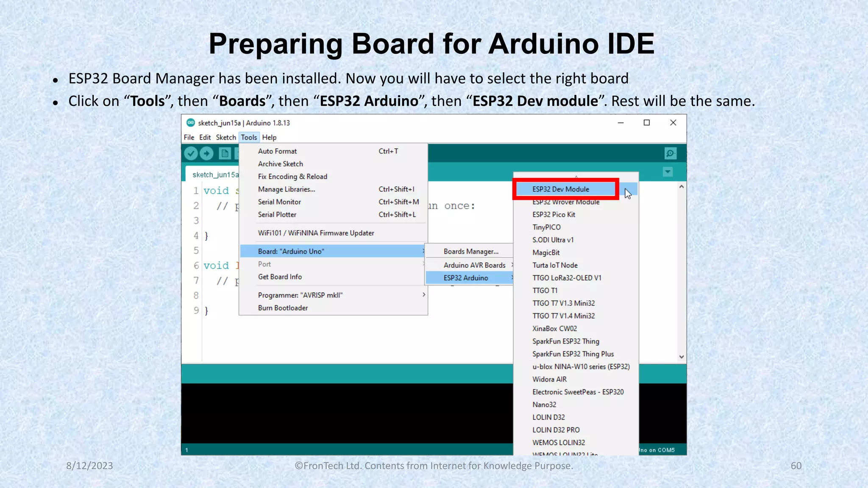Choose XinaBox CW02 board

tap(576, 329)
